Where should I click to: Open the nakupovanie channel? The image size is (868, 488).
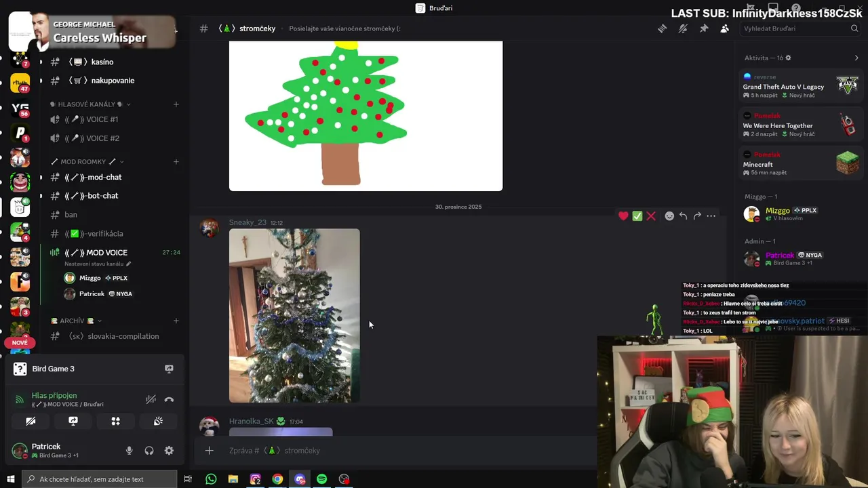(112, 80)
